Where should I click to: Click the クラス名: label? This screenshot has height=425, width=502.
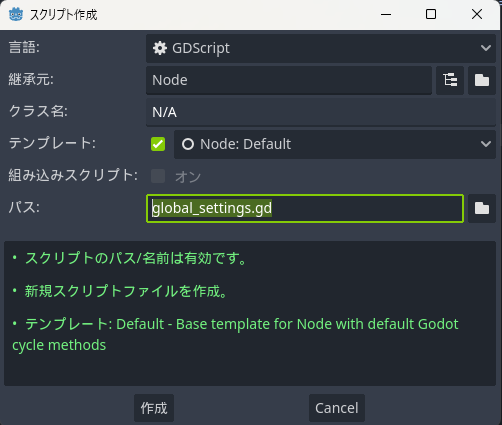coord(38,111)
